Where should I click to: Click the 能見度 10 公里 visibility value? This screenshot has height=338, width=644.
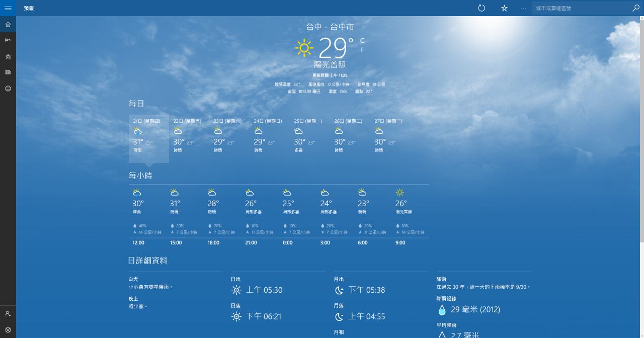[371, 84]
